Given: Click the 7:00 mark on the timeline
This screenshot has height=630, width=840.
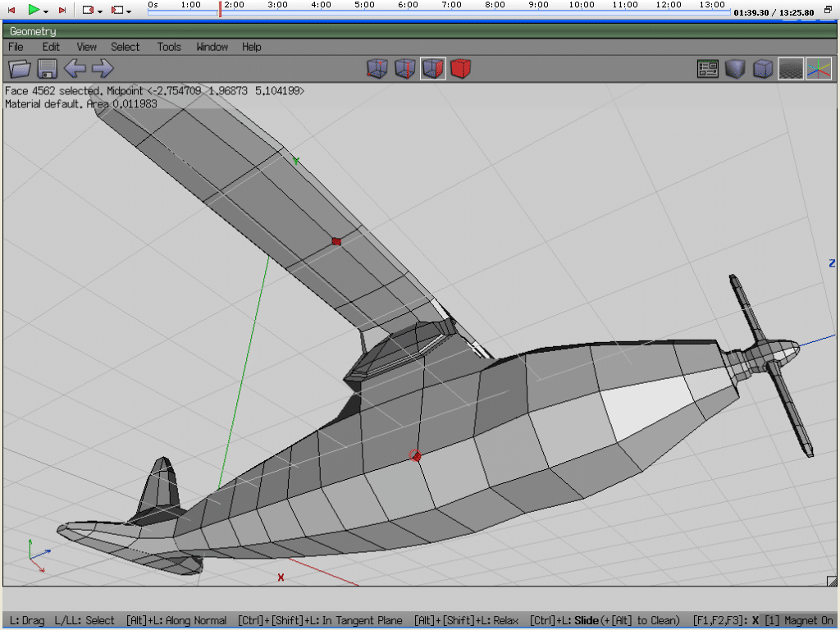Looking at the screenshot, I should pyautogui.click(x=451, y=11).
